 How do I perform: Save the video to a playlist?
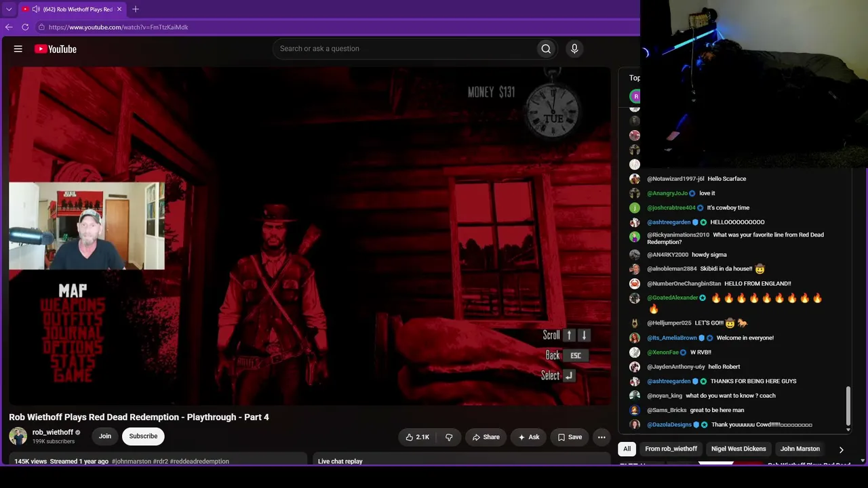coord(570,437)
